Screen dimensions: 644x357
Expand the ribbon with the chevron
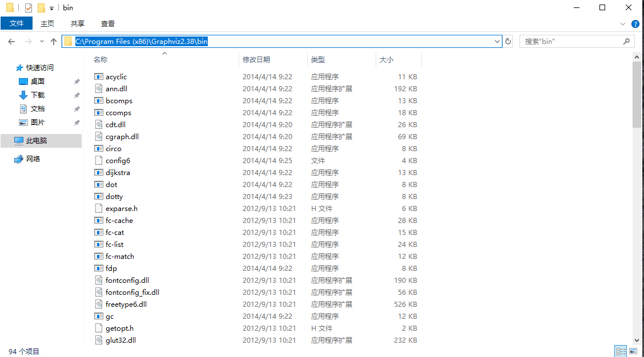(x=623, y=24)
